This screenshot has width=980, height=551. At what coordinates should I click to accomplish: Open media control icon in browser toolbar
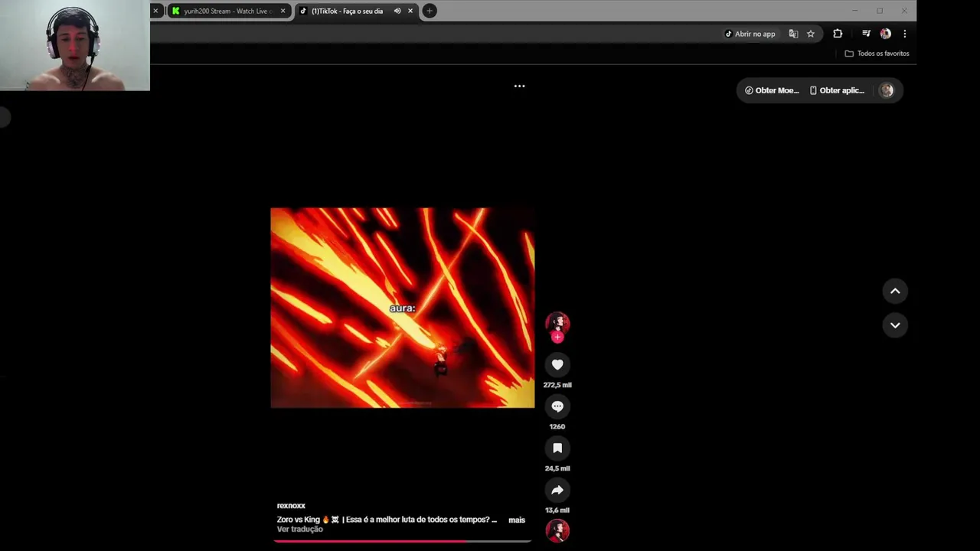(866, 34)
